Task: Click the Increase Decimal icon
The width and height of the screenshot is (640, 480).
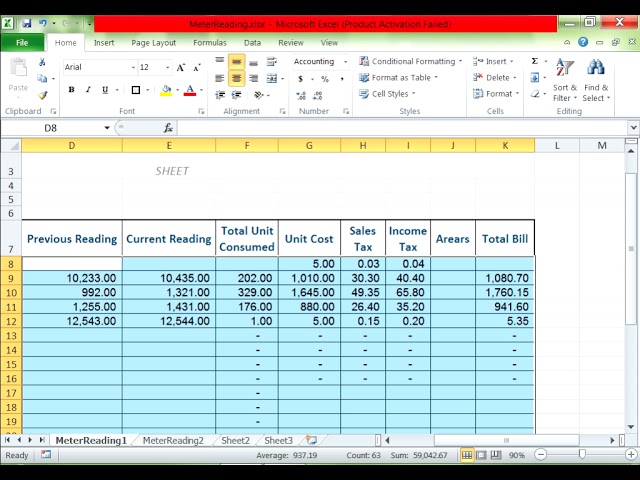Action: (x=301, y=96)
